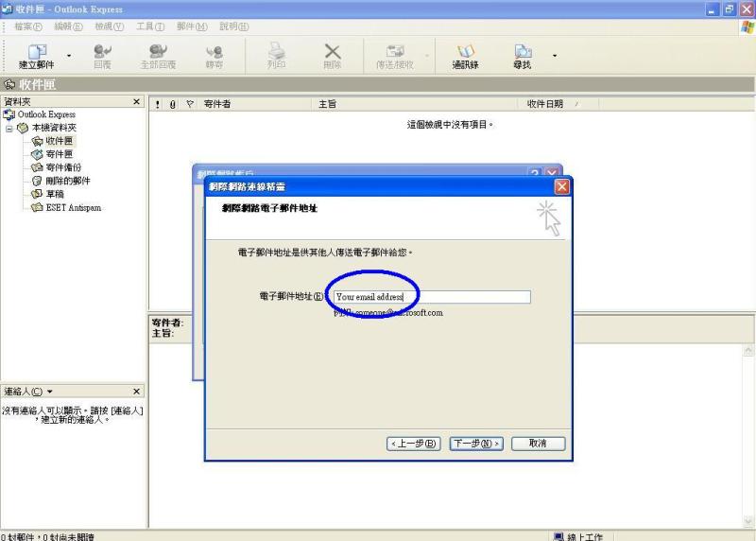This screenshot has height=541, width=756.
Task: Click the Working Online (線上工作) status icon
Action: pos(558,536)
